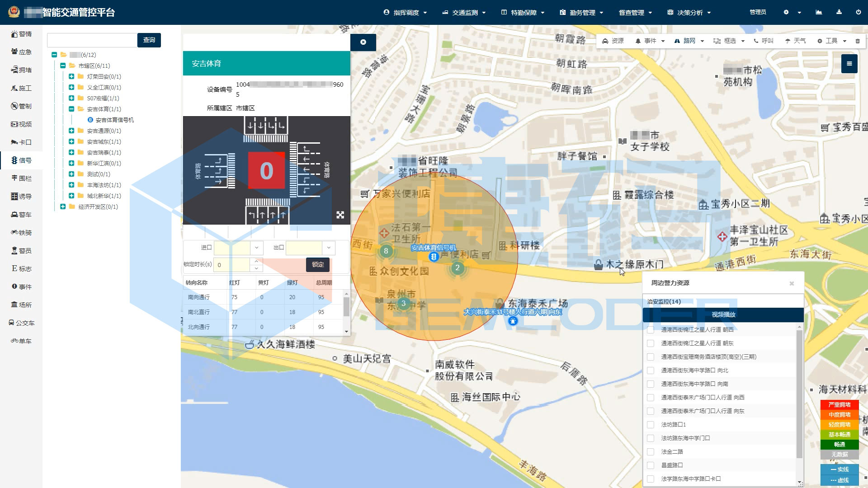Open the hamburger menu button on map
The image size is (868, 488).
pyautogui.click(x=849, y=64)
